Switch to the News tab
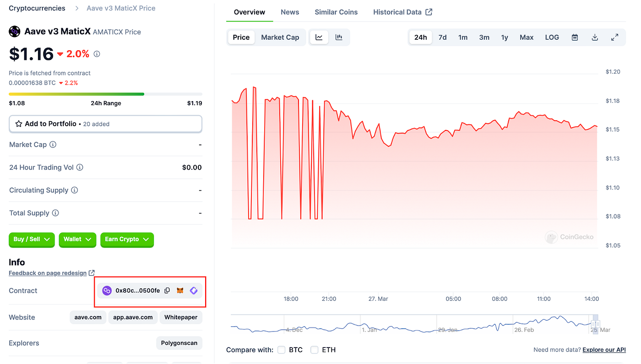 (290, 12)
